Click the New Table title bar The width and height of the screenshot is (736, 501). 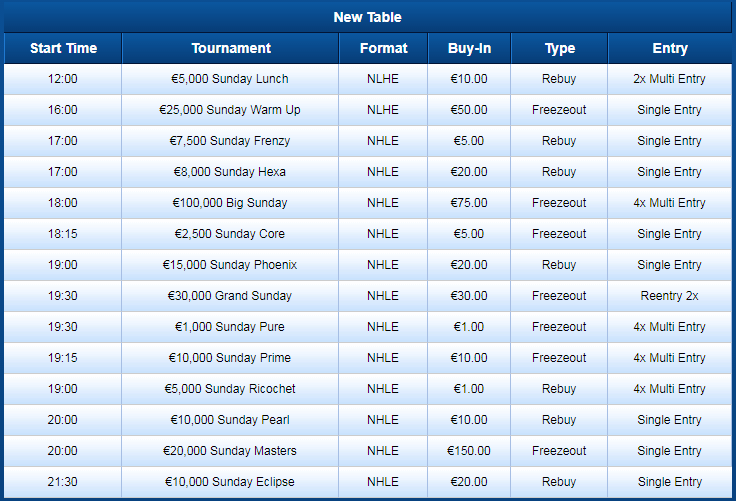point(368,17)
